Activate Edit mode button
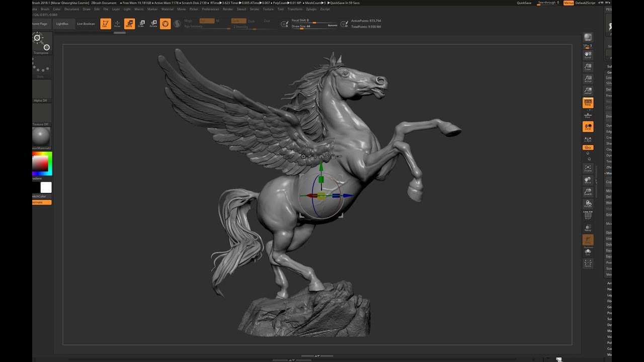Viewport: 644px width, 362px height. [106, 24]
